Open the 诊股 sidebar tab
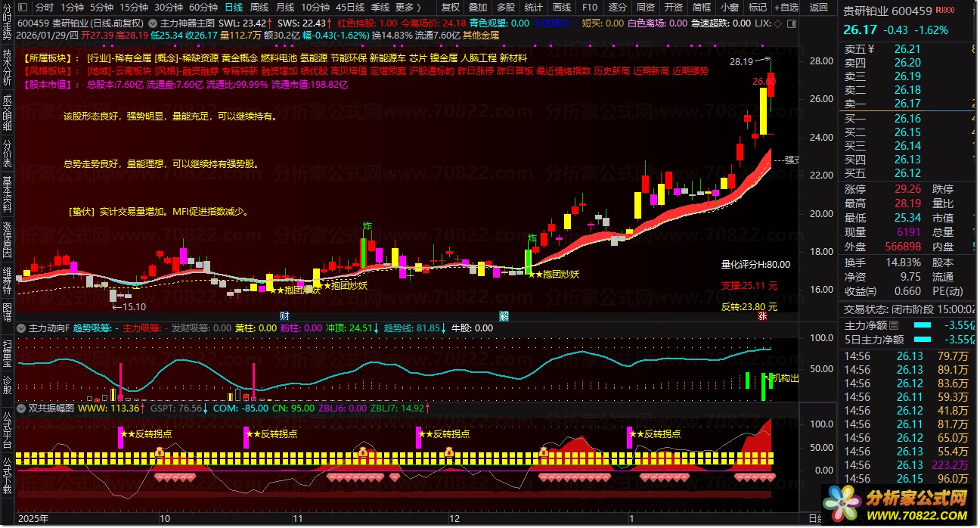This screenshot has height=528, width=980. click(8, 384)
